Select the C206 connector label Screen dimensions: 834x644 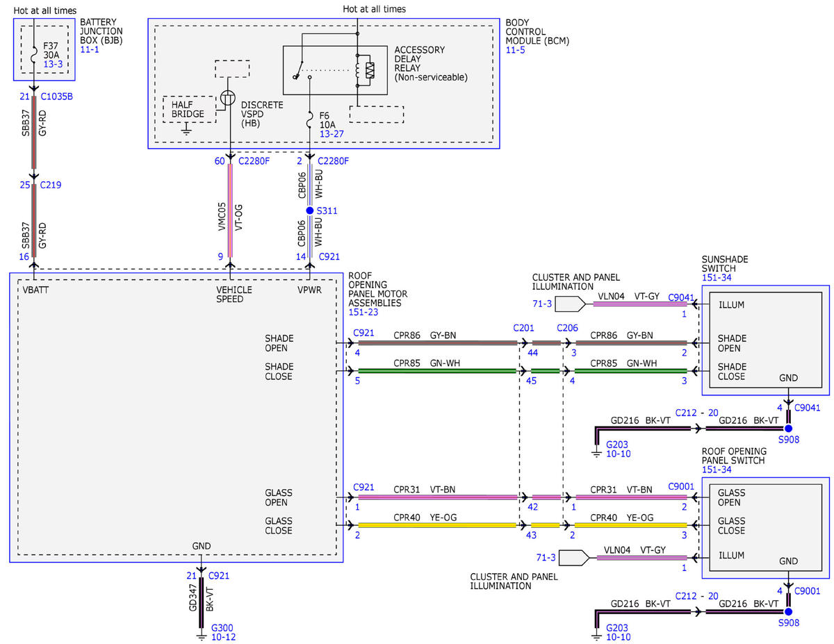(x=568, y=327)
